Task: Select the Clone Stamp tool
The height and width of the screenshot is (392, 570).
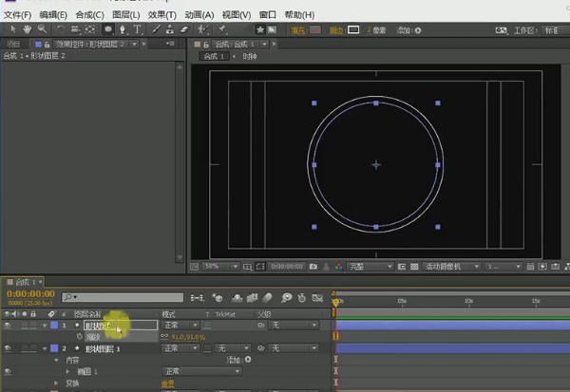Action: point(170,29)
